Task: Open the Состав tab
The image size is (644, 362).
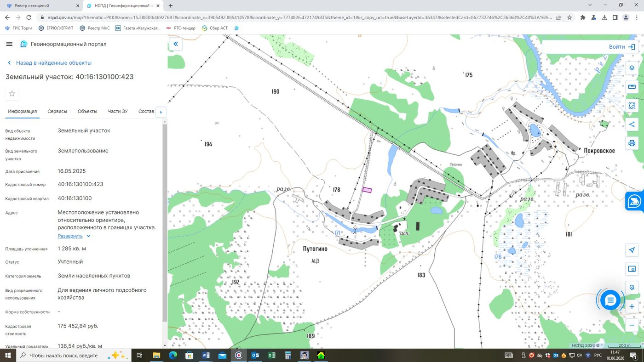Action: pyautogui.click(x=146, y=112)
